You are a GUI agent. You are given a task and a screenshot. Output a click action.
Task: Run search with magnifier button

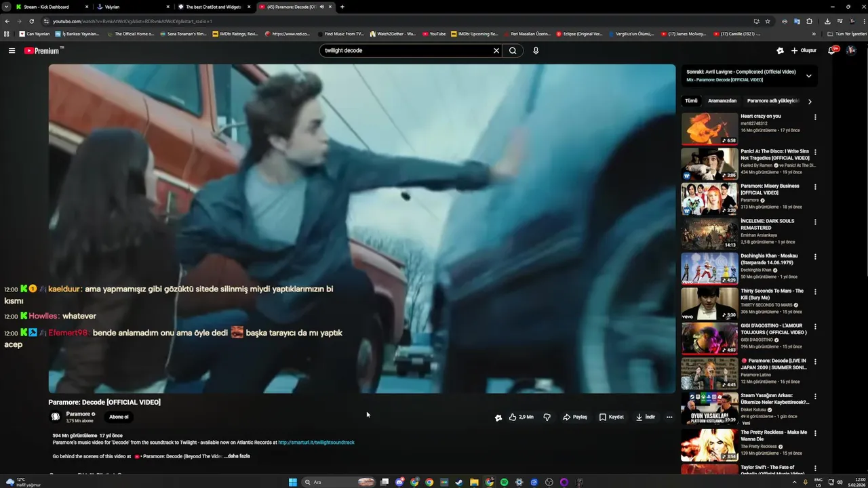click(513, 51)
